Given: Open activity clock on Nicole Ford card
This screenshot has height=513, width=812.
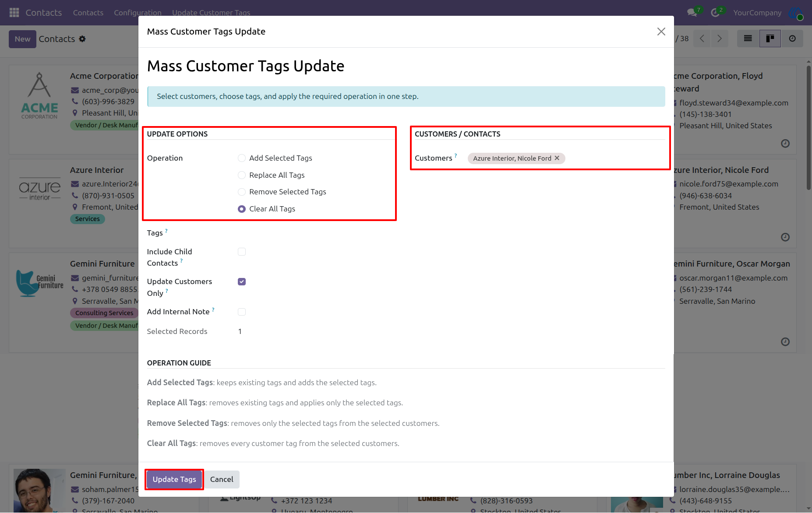Looking at the screenshot, I should pos(785,237).
